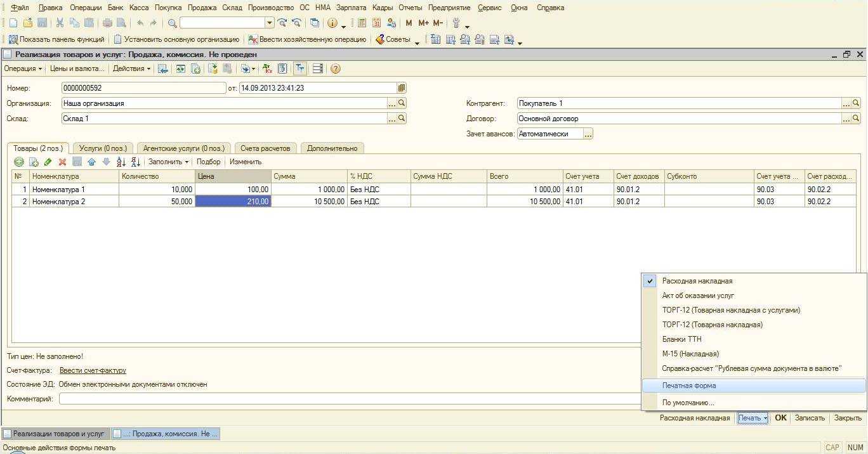
Task: Click the Дт/Кт posting result icon
Action: pyautogui.click(x=267, y=68)
